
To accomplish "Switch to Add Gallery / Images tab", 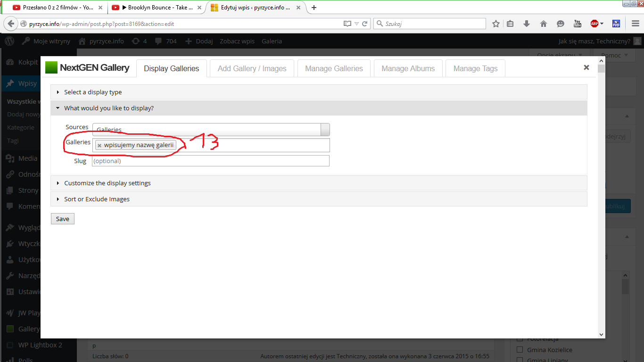I will click(252, 68).
